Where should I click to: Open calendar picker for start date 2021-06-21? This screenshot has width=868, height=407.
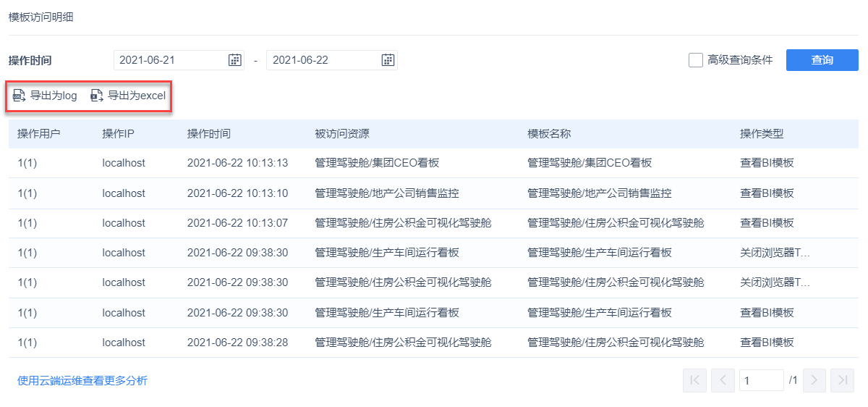pyautogui.click(x=234, y=60)
